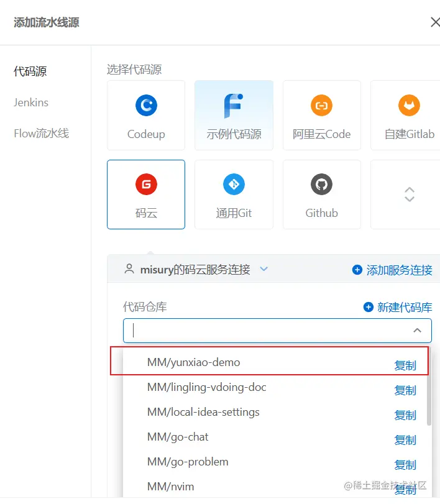Select repository MM/local-idea-settings
Image resolution: width=440 pixels, height=504 pixels.
203,412
